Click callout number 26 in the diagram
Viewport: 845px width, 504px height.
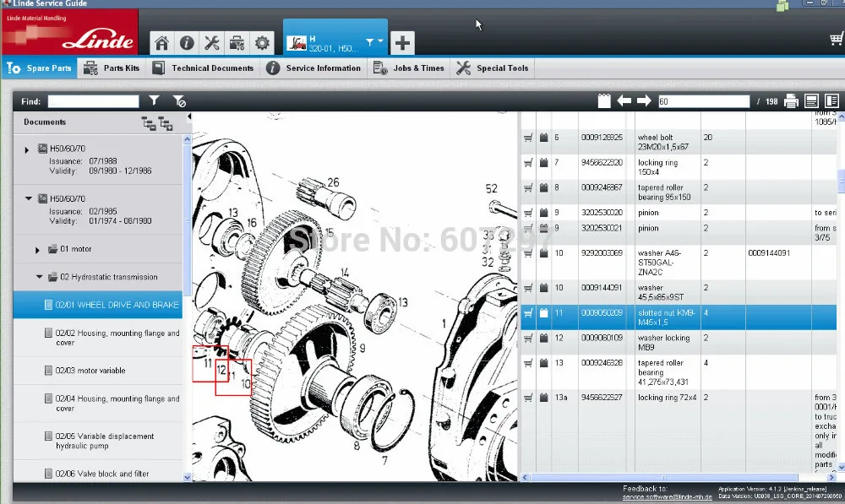coord(333,182)
